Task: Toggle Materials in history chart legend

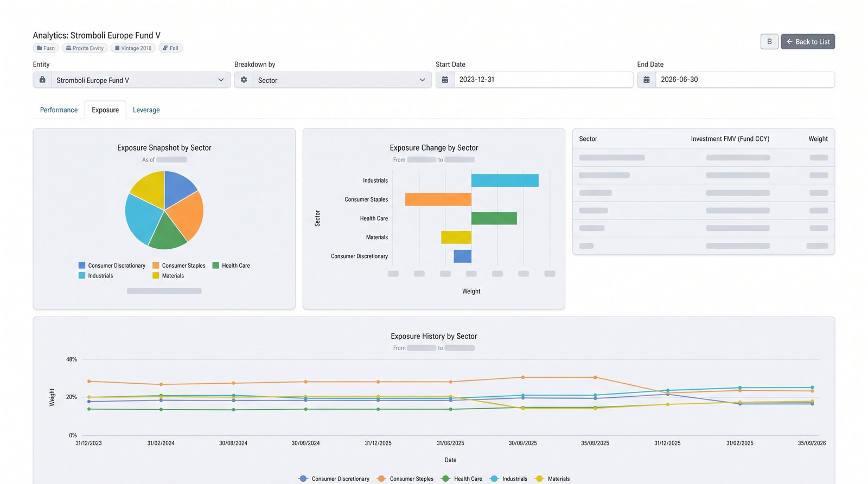Action: (552, 479)
